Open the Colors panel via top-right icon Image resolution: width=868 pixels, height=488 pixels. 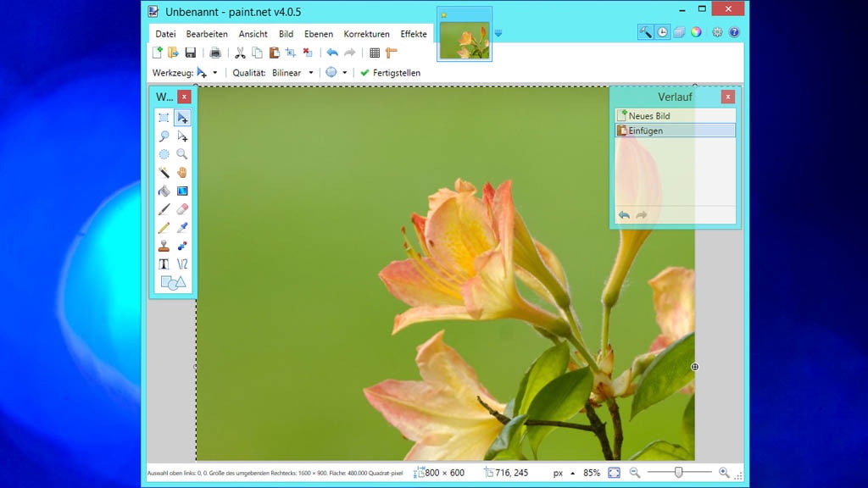tap(695, 31)
